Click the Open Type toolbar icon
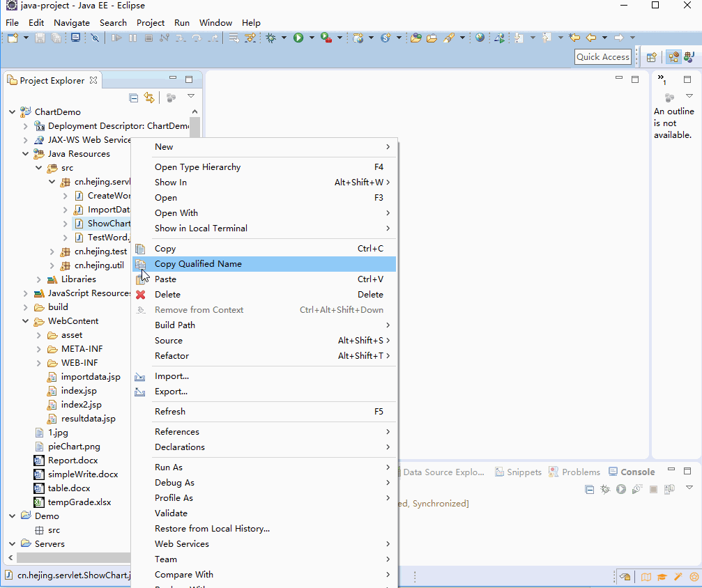The width and height of the screenshot is (702, 588). [416, 38]
